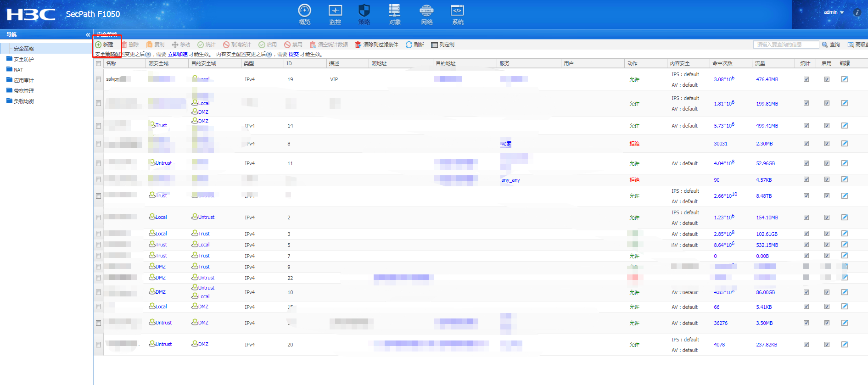The width and height of the screenshot is (868, 385).
Task: Click the 移动 (Move) toolbar button
Action: click(181, 45)
